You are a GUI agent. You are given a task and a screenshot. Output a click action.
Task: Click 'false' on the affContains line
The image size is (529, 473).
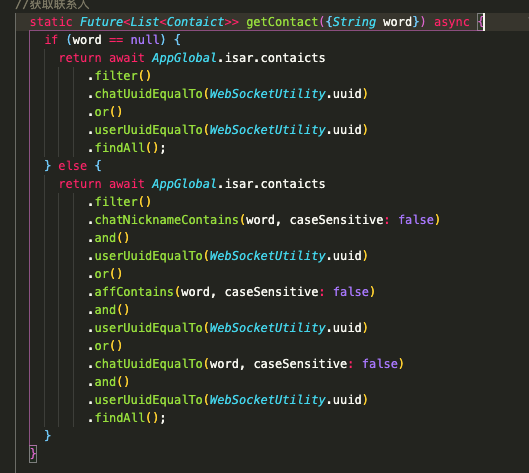tap(351, 292)
